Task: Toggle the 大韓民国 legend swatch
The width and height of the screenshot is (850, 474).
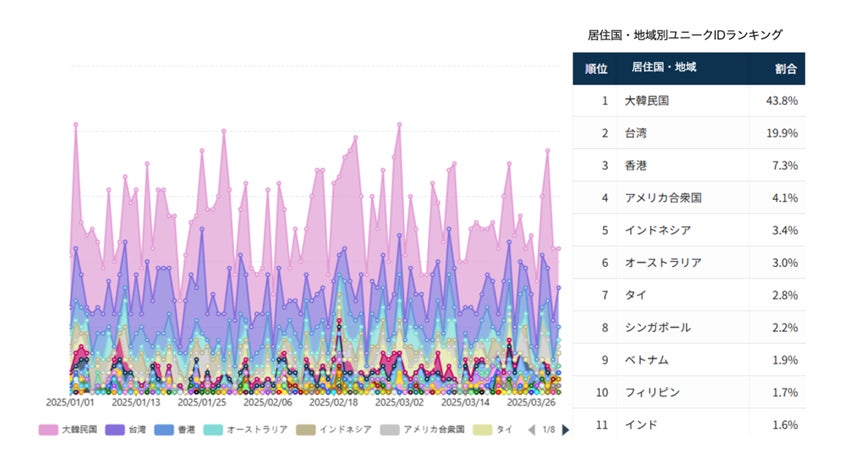Action: pyautogui.click(x=48, y=430)
